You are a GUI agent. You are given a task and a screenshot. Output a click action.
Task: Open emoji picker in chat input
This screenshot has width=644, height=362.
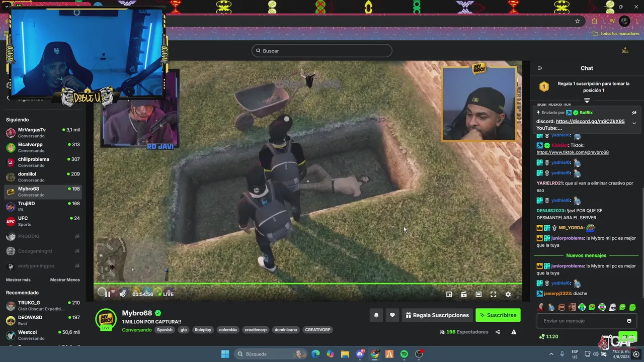point(629,321)
